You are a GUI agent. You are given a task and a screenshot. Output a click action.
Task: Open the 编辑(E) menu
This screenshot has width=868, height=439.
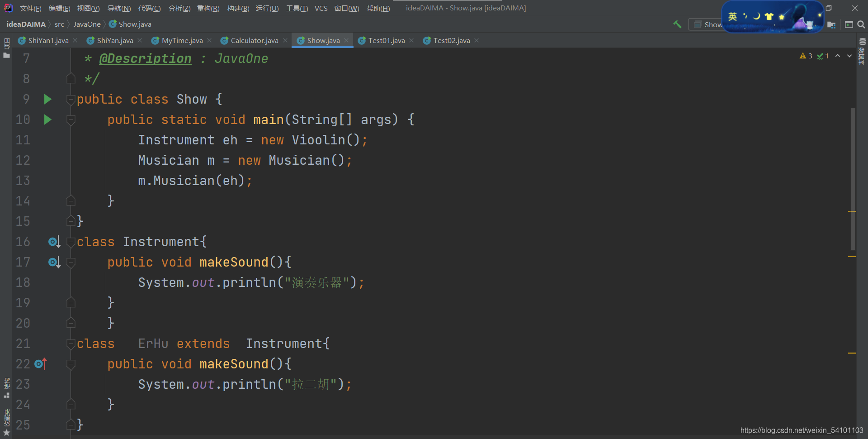click(59, 8)
